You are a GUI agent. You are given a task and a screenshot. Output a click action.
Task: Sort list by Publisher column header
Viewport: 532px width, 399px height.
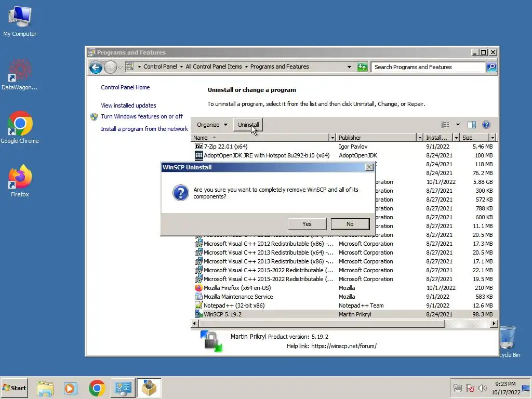point(377,137)
